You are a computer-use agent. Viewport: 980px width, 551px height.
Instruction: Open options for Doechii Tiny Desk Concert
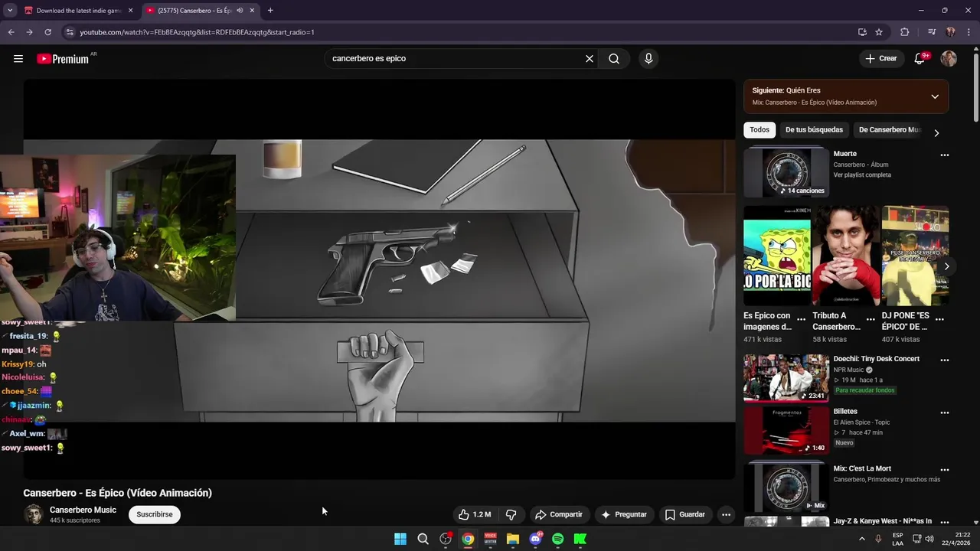[x=944, y=360]
